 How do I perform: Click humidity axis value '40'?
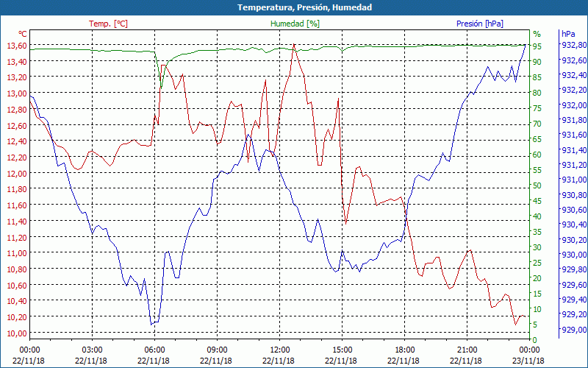point(537,216)
